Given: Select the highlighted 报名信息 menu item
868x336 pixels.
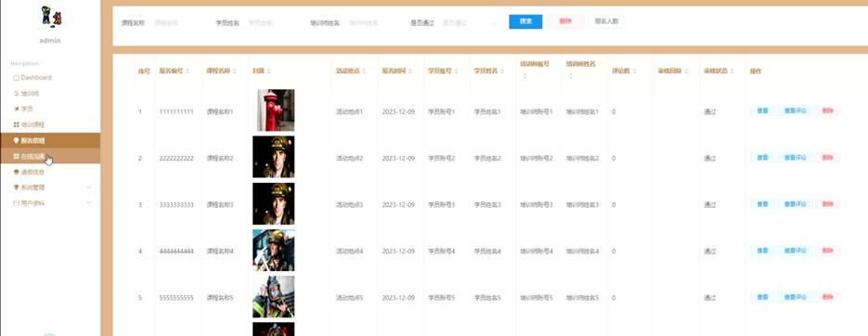Looking at the screenshot, I should (50, 140).
